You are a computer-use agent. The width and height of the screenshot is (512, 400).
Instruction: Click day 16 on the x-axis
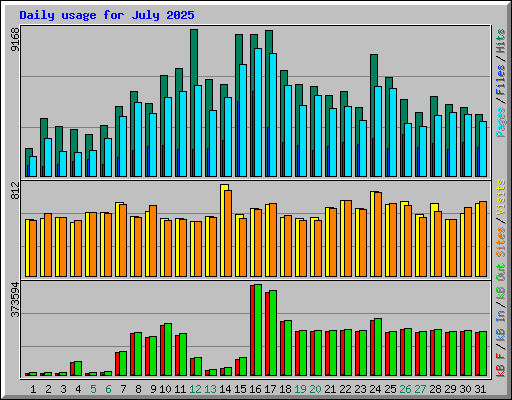(255, 389)
